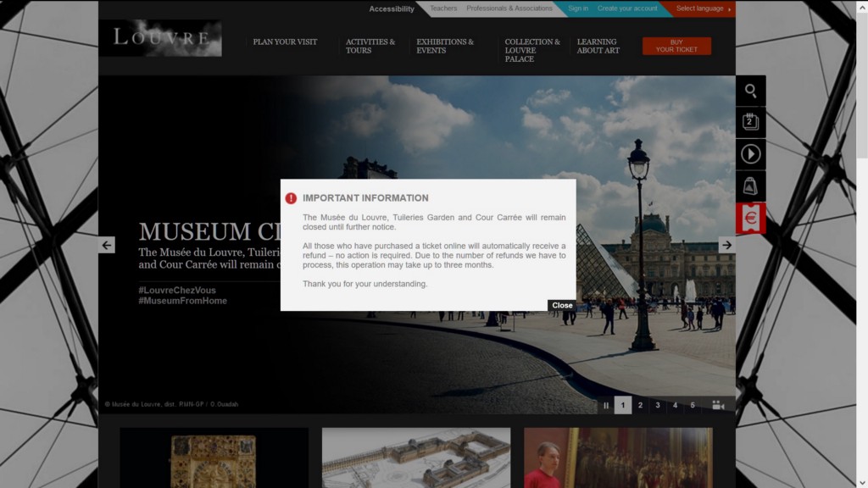Open the Accessibility link
This screenshot has width=868, height=488.
[392, 8]
